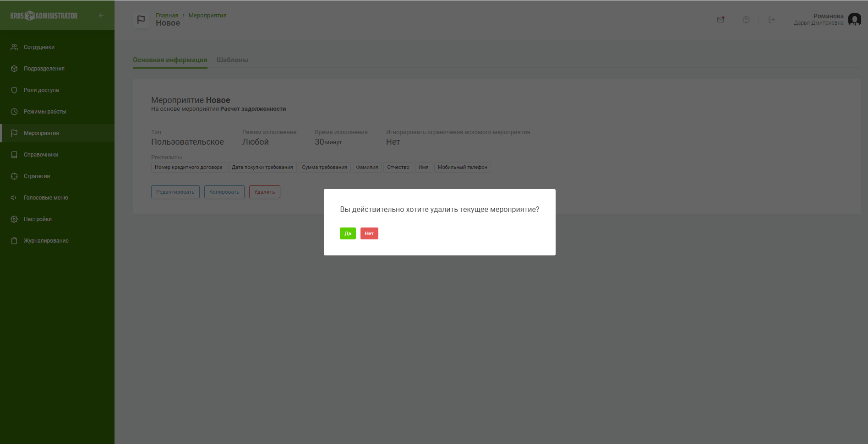Click the Отчество tag
Screen dimensions: 868x444
399,168
